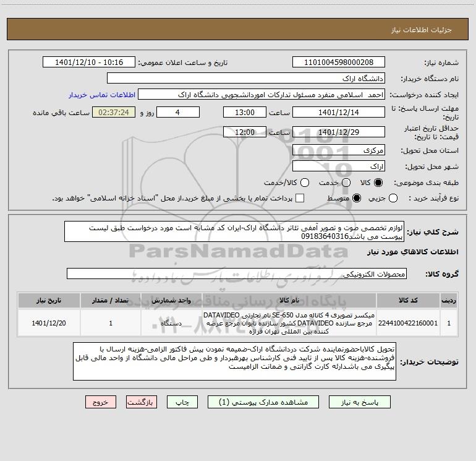Click the شهر محل تحویل label

pyautogui.click(x=432, y=167)
